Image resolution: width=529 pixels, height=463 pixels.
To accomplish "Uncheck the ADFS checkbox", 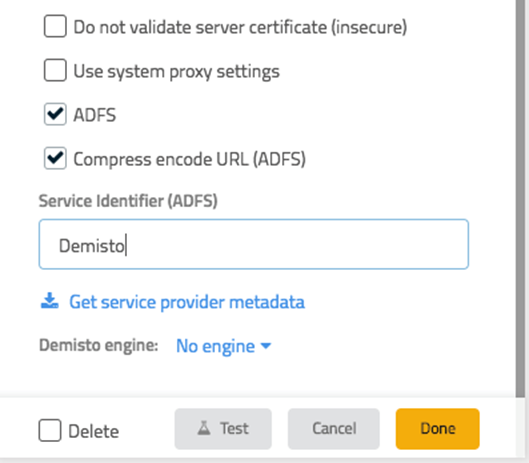I will point(55,114).
